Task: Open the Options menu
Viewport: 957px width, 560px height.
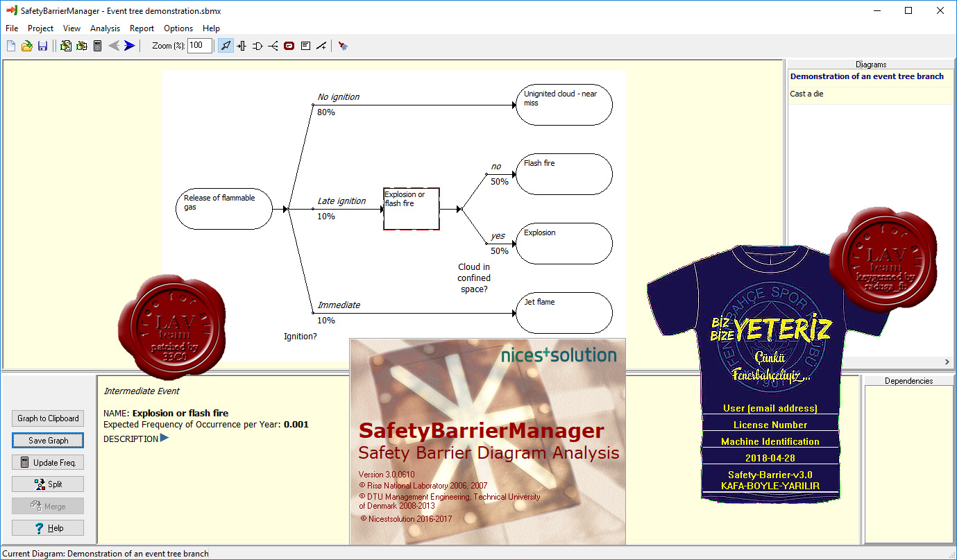Action: click(x=178, y=28)
